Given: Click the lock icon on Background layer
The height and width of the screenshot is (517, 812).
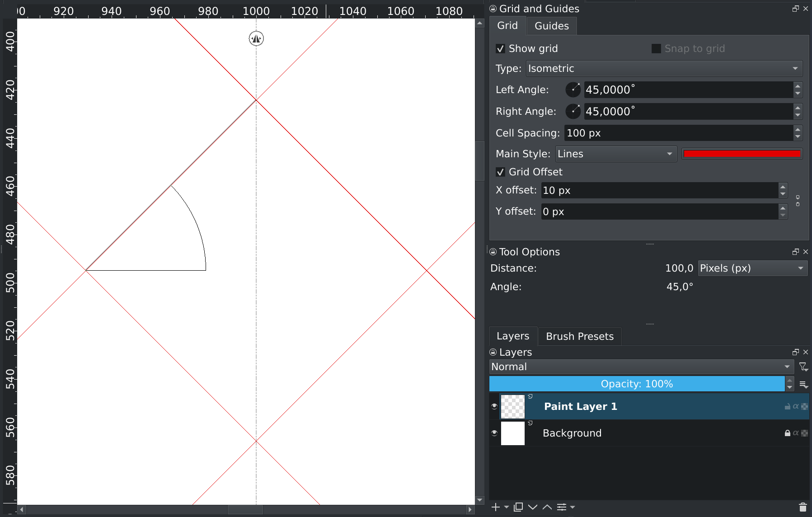Looking at the screenshot, I should point(788,433).
